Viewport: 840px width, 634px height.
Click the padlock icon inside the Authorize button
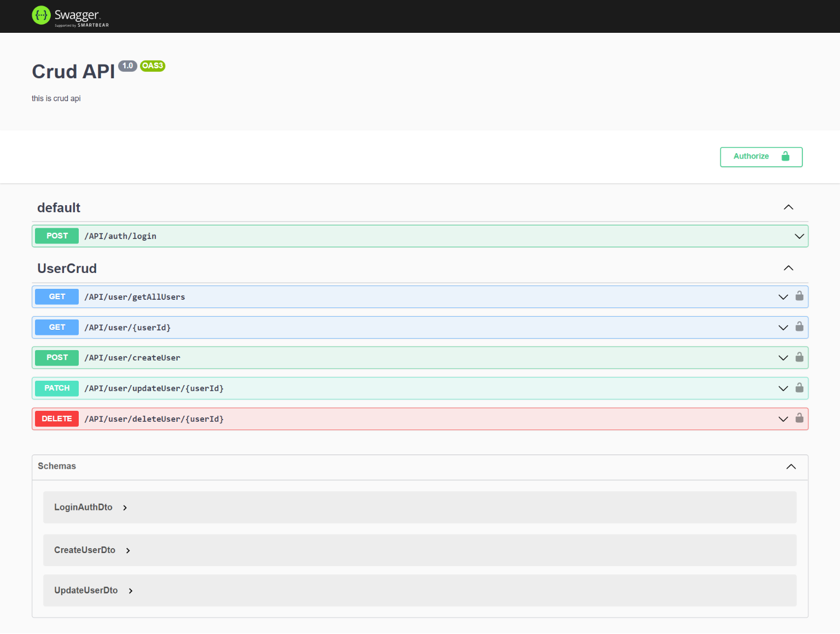[x=785, y=156]
